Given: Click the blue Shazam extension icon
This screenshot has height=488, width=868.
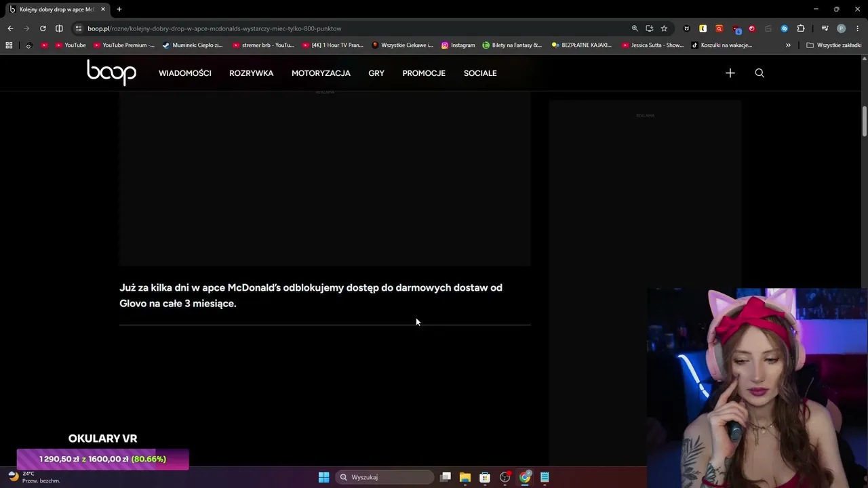Looking at the screenshot, I should (784, 28).
